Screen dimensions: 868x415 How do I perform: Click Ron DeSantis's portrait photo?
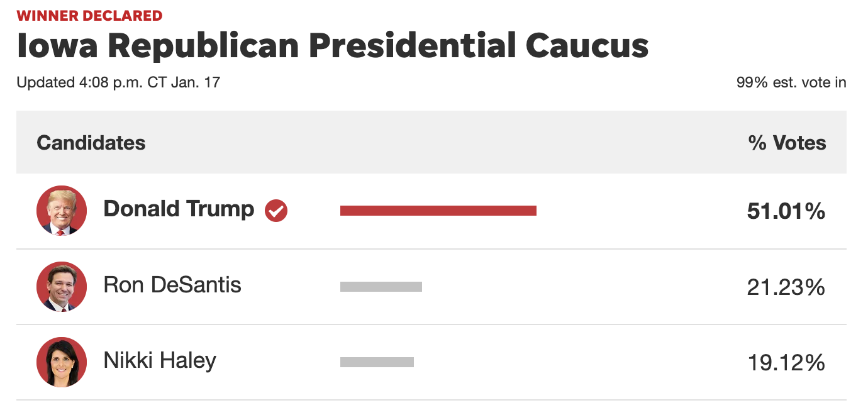[x=62, y=287]
